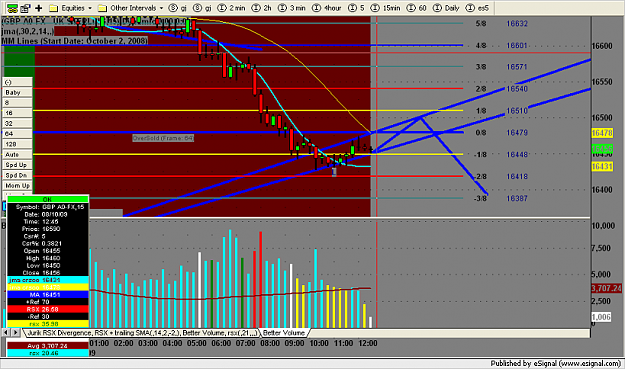This screenshot has height=369, width=625.
Task: Click the red 3,707.24 volume average marker
Action: click(606, 288)
